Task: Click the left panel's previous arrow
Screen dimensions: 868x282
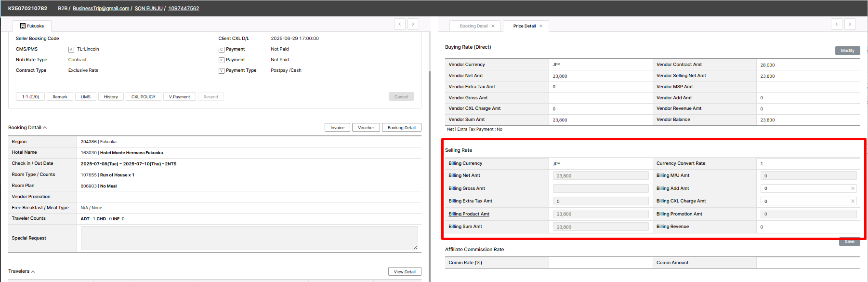Action: [399, 24]
